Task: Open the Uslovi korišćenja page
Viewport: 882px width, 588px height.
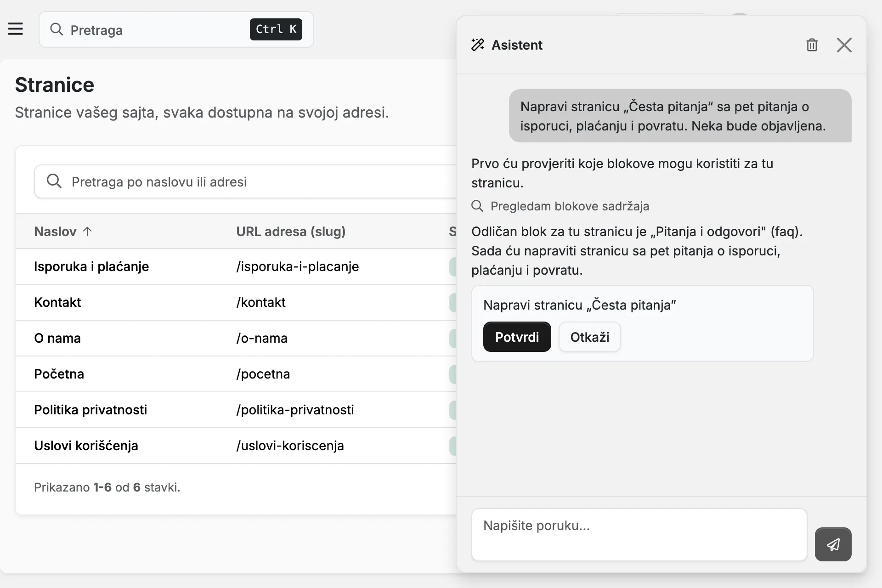Action: [x=86, y=446]
